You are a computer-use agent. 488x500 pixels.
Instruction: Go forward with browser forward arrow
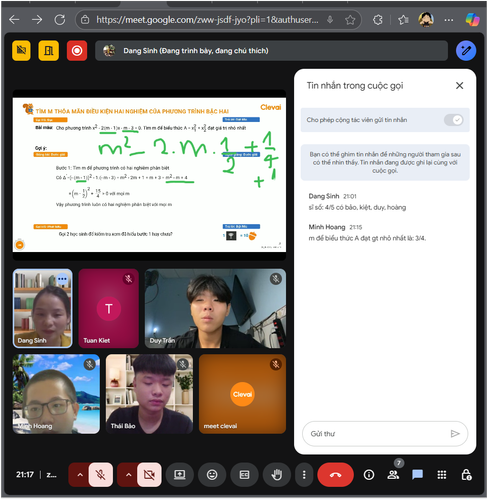[x=37, y=20]
